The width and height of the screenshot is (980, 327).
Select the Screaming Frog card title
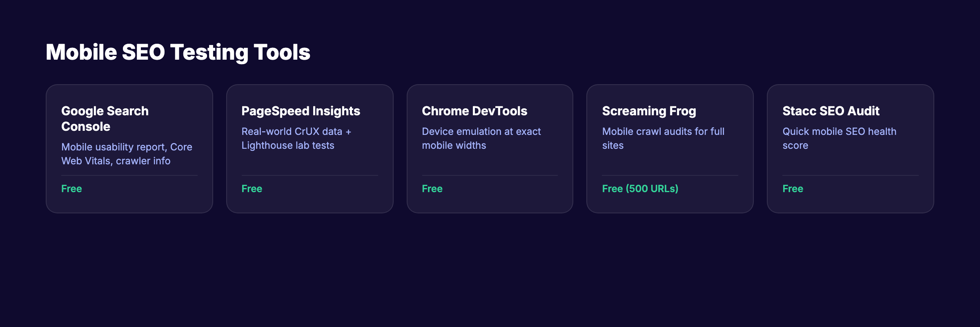[x=649, y=111]
